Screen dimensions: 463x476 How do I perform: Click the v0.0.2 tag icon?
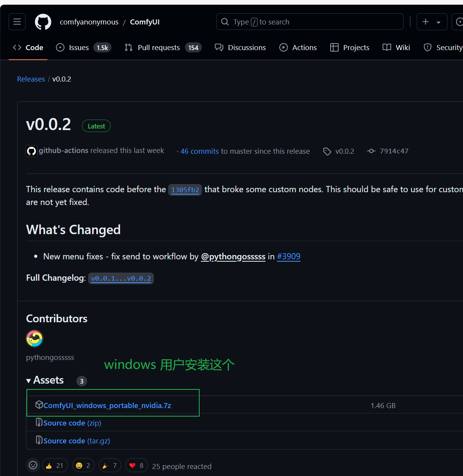[x=327, y=151]
